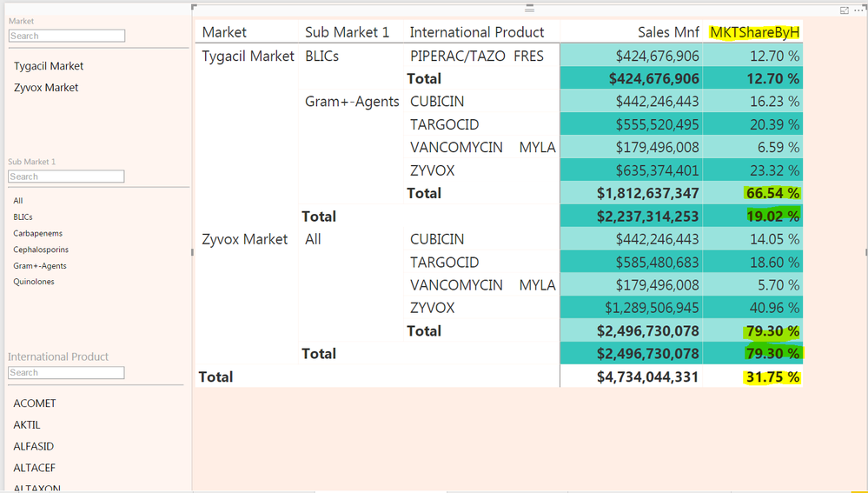The height and width of the screenshot is (493, 868).
Task: Click the Market slicer search box
Action: pos(67,36)
